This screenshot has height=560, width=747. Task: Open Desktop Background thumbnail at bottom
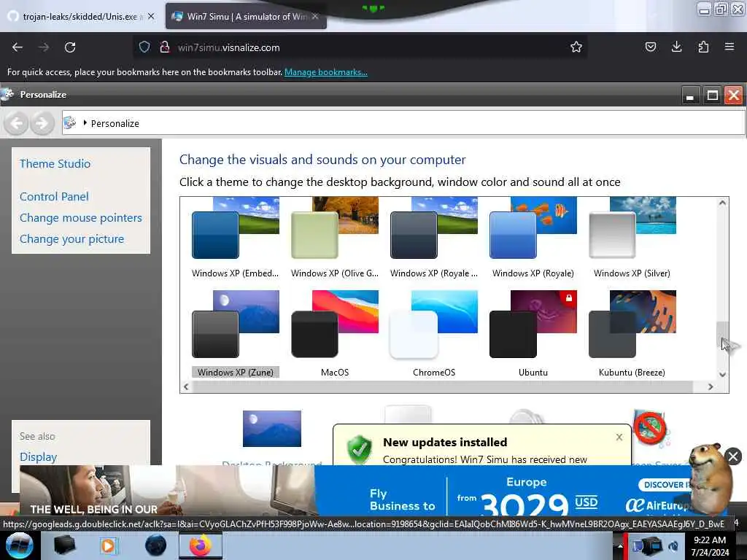(271, 429)
